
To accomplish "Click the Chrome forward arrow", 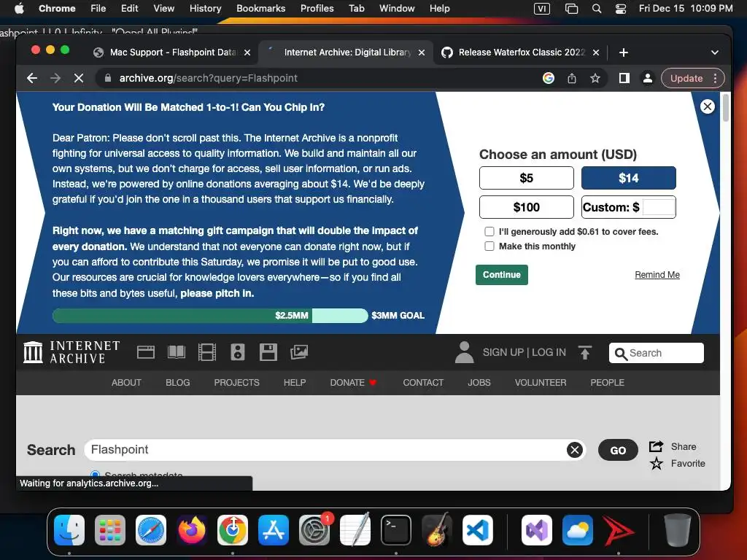I will 55,78.
